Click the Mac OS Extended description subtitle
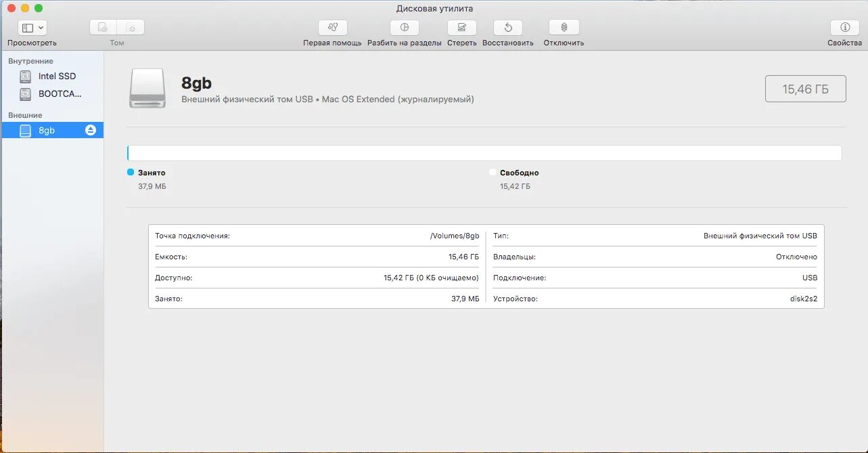Viewport: 868px width, 453px height. 327,100
